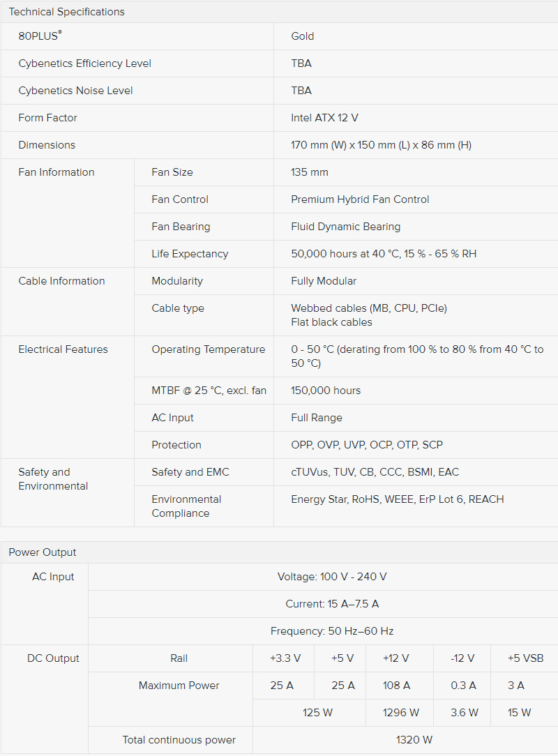Click the +12 V rail header
The height and width of the screenshot is (756, 558).
click(396, 658)
